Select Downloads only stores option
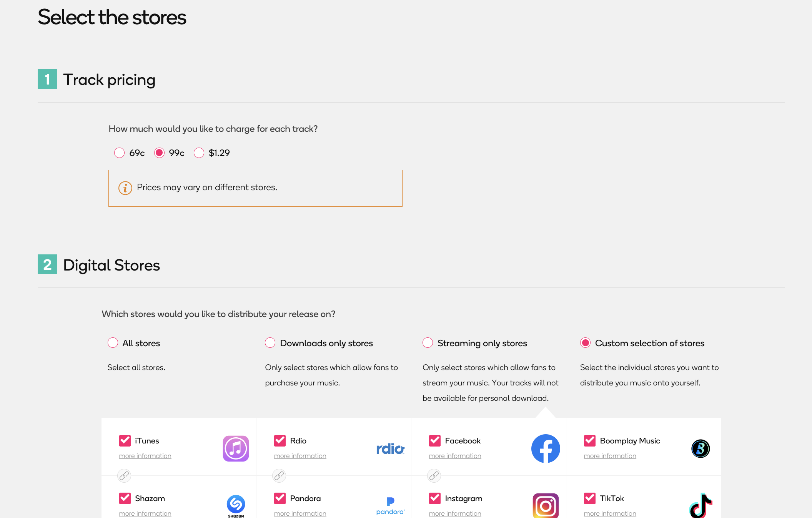 270,343
